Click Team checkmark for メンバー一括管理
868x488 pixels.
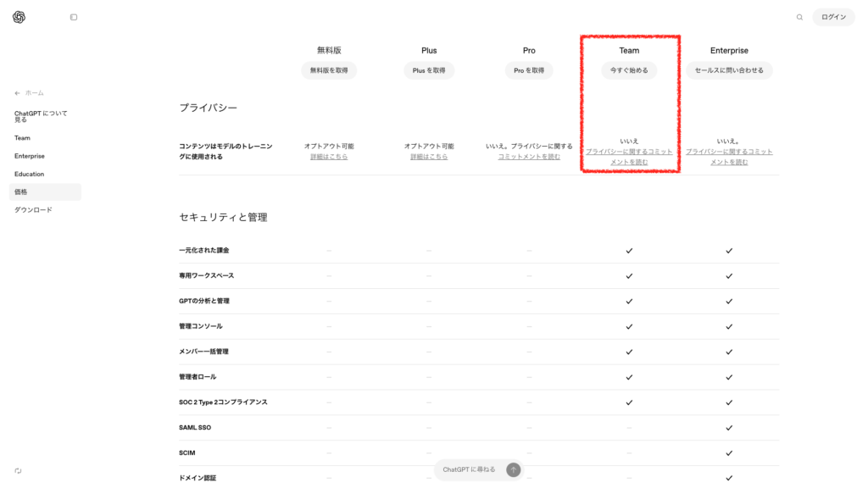pyautogui.click(x=629, y=352)
